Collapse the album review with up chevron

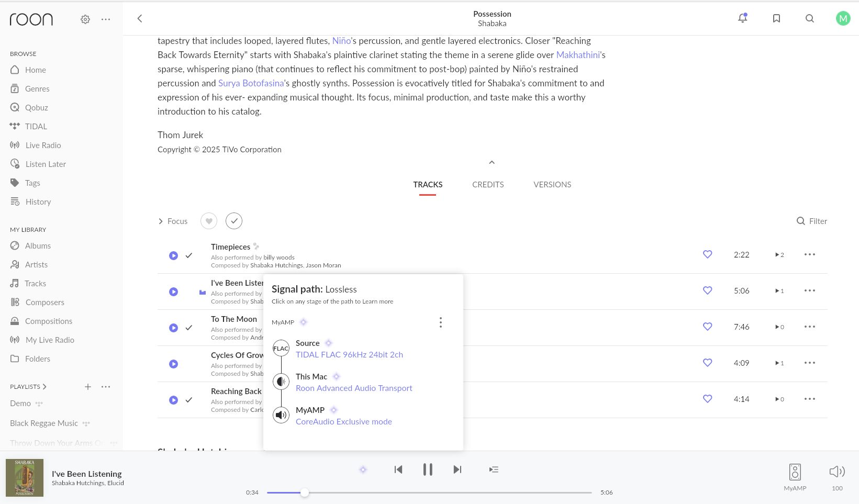[492, 162]
